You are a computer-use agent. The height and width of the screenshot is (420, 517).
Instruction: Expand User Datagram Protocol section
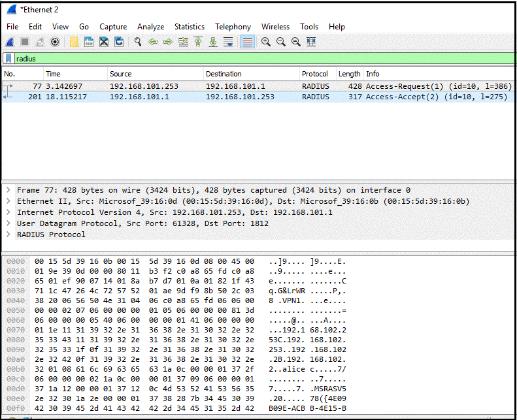coord(8,223)
